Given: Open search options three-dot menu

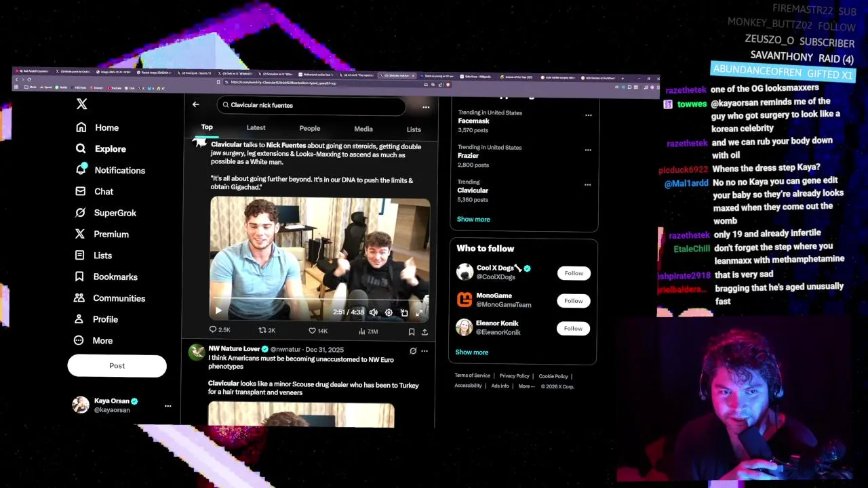Looking at the screenshot, I should pos(426,107).
